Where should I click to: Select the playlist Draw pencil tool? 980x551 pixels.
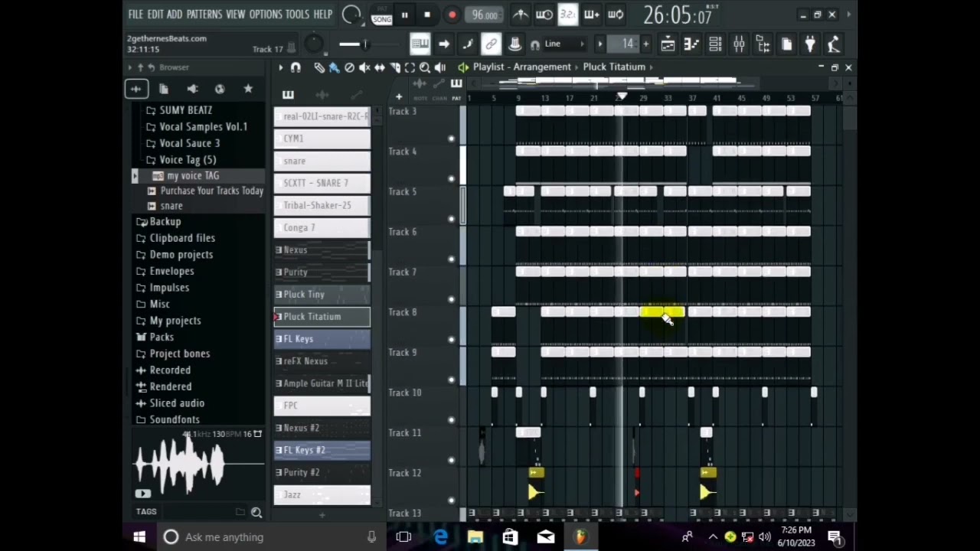319,68
